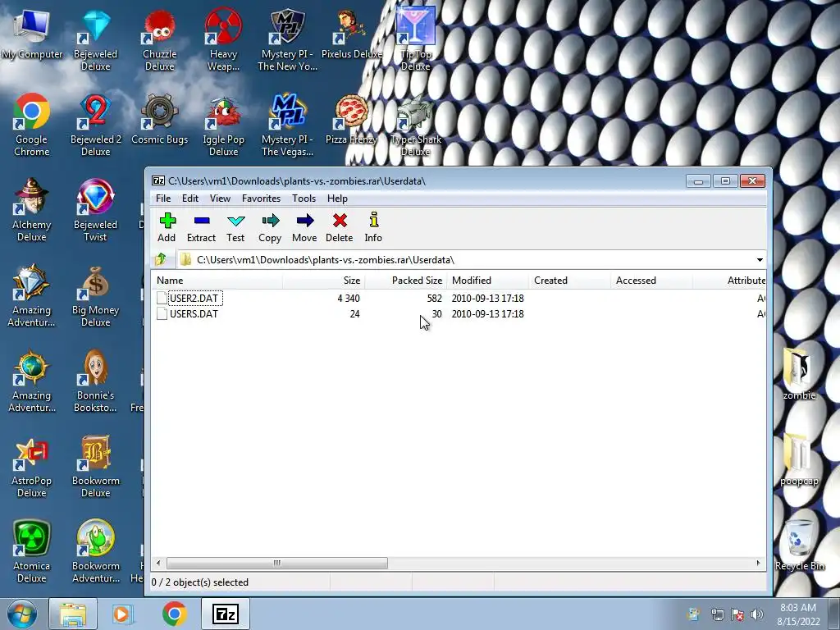Image resolution: width=840 pixels, height=630 pixels.
Task: Select Bejeweled Twist desktop icon
Action: pos(95,211)
